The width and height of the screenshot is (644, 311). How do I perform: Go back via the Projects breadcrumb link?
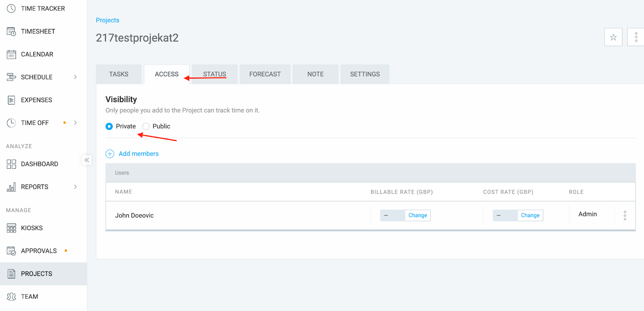pos(107,20)
